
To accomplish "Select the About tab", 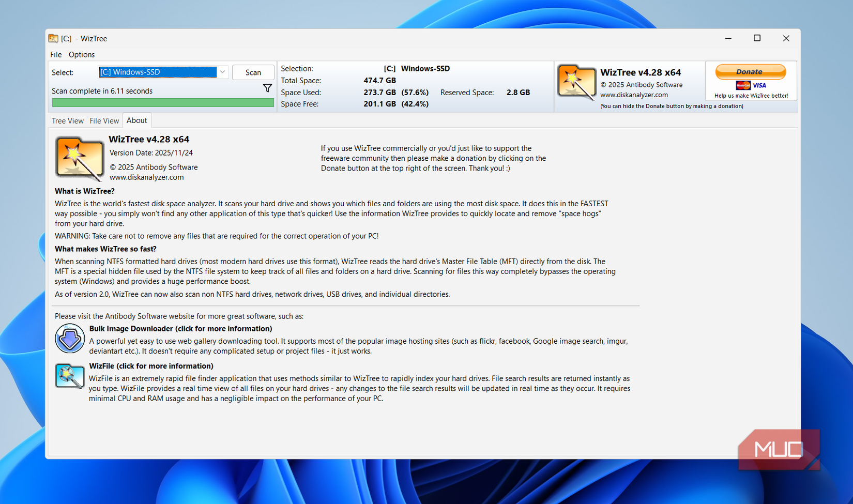I will [x=136, y=120].
